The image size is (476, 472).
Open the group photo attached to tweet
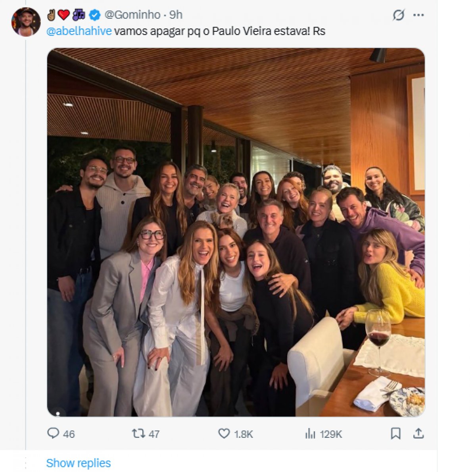click(x=236, y=232)
